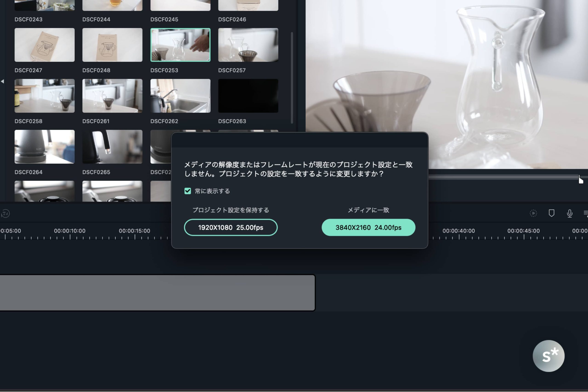Click the speech-to-text icon on timeline toolbar
Viewport: 588px width, 392px height.
pyautogui.click(x=5, y=214)
